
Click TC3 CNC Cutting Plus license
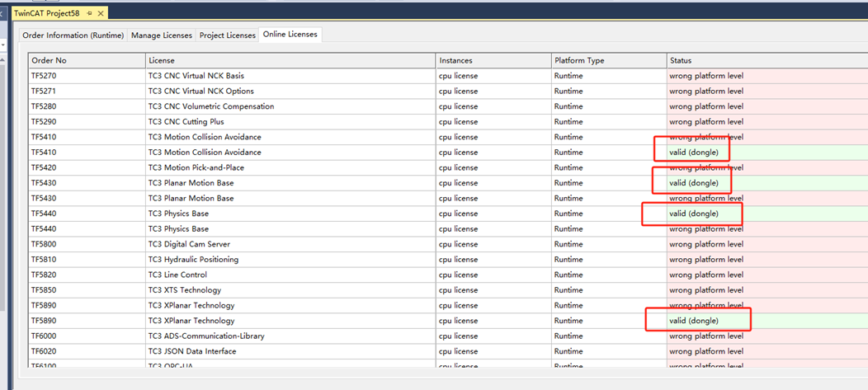tap(186, 122)
